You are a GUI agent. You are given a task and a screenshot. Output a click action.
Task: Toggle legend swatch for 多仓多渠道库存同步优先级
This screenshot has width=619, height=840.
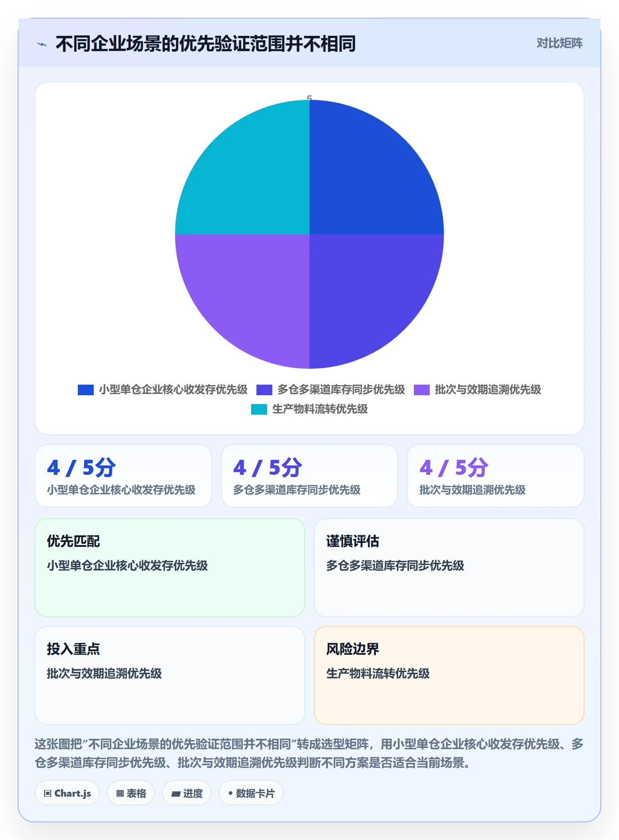tap(264, 389)
